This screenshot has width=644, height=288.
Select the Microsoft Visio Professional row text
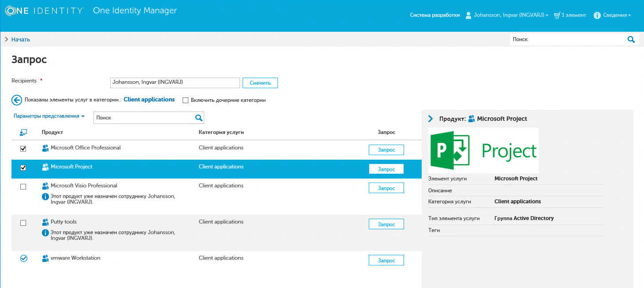click(x=84, y=186)
